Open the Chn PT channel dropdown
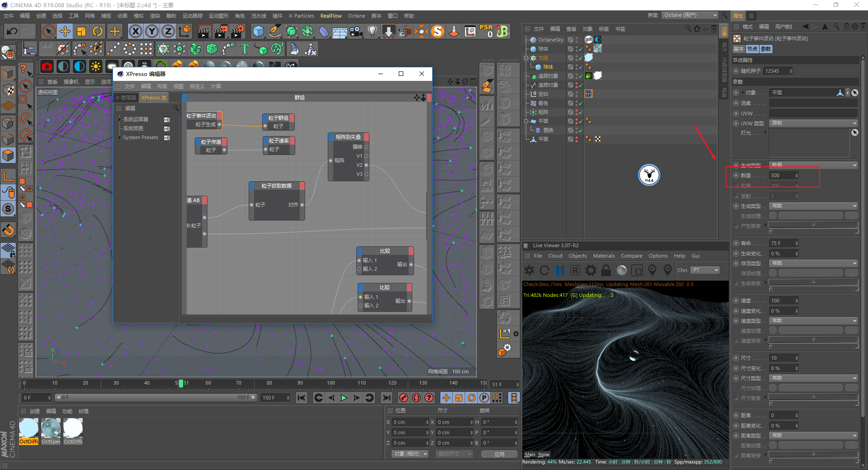This screenshot has height=470, width=868. pos(705,270)
